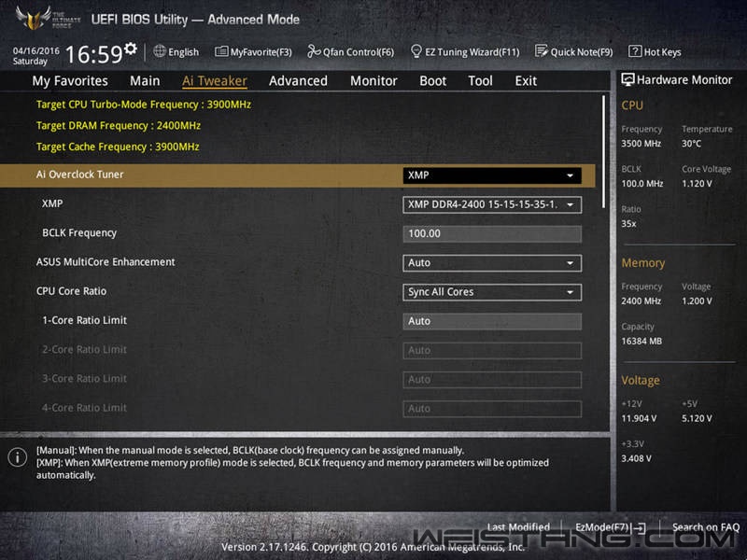Click the 3-Core Ratio Limit field
The image size is (747, 560).
coord(492,380)
